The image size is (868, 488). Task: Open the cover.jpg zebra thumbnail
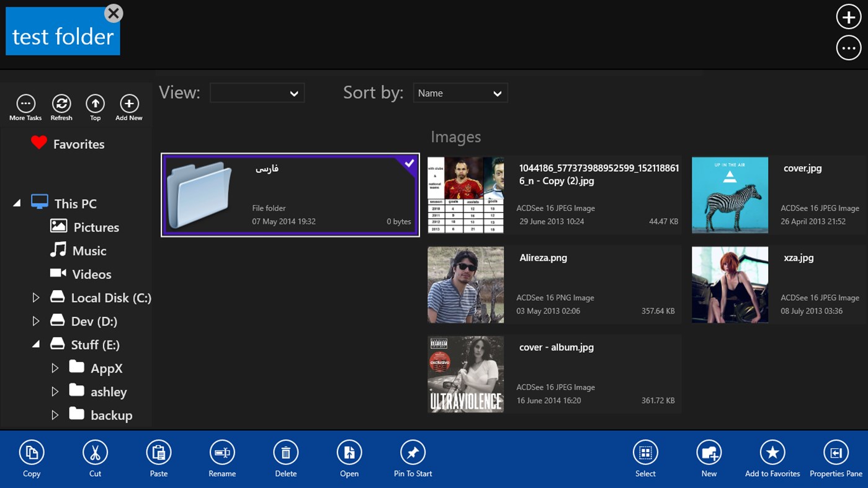pyautogui.click(x=730, y=195)
